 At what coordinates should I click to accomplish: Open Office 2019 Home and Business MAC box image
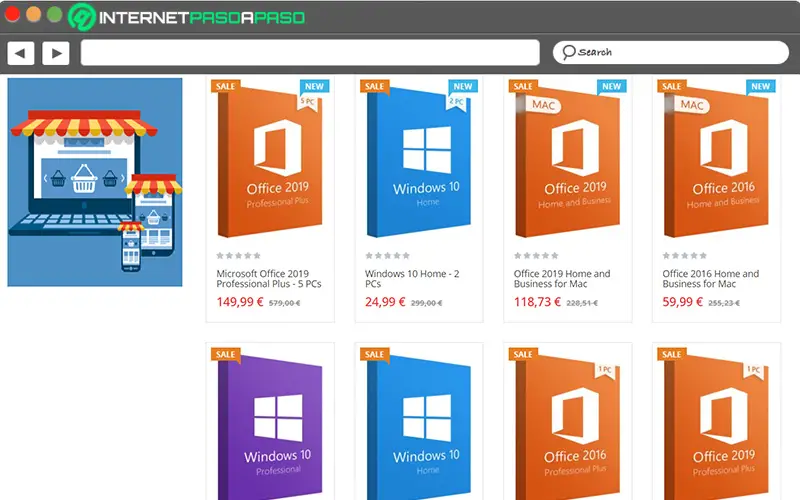[567, 162]
